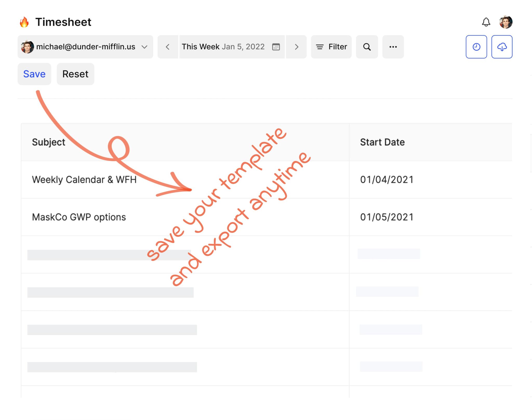The height and width of the screenshot is (420, 532).
Task: Open the more options ellipsis icon
Action: pyautogui.click(x=393, y=47)
